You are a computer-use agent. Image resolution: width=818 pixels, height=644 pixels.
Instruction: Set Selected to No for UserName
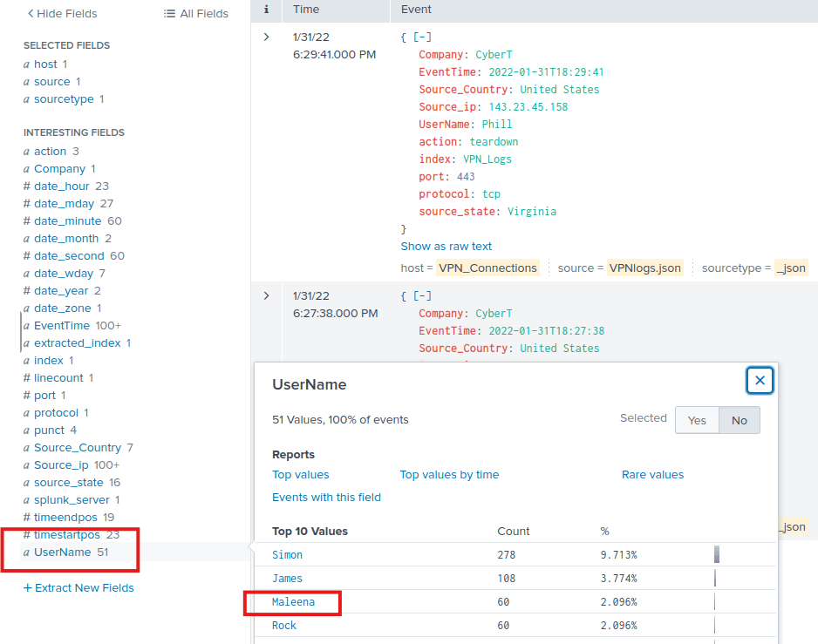click(739, 420)
